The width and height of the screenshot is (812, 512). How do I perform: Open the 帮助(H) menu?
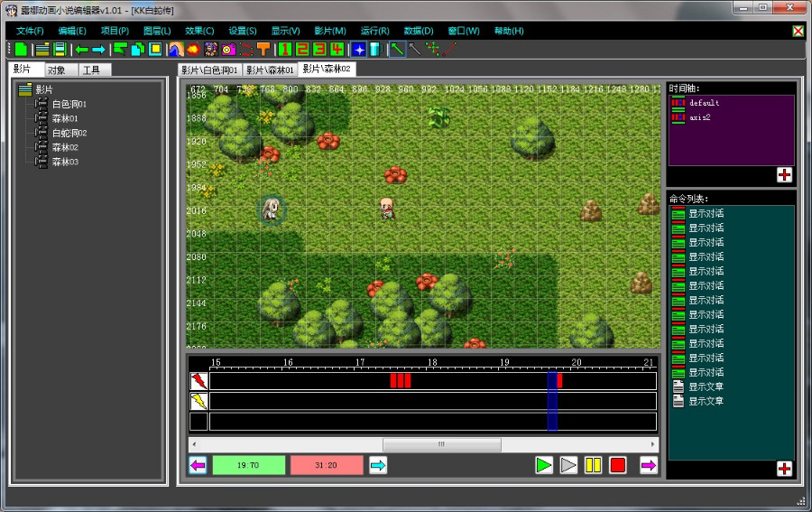[509, 31]
